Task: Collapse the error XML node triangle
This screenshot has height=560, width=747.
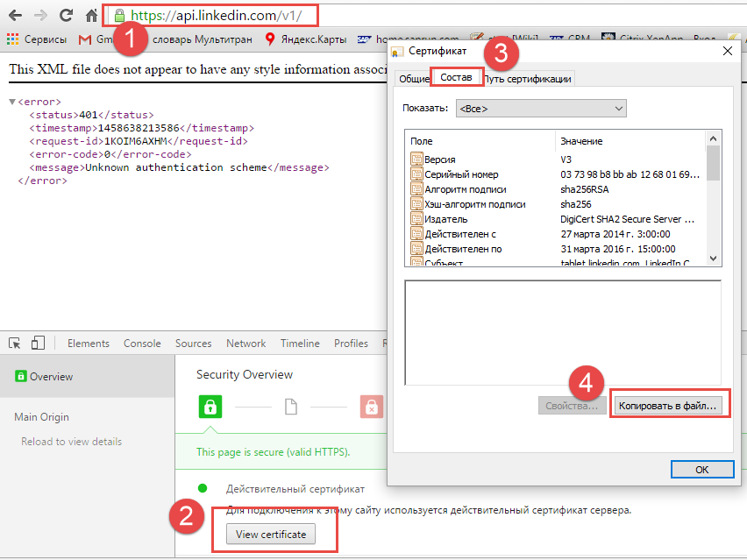Action: (12, 102)
